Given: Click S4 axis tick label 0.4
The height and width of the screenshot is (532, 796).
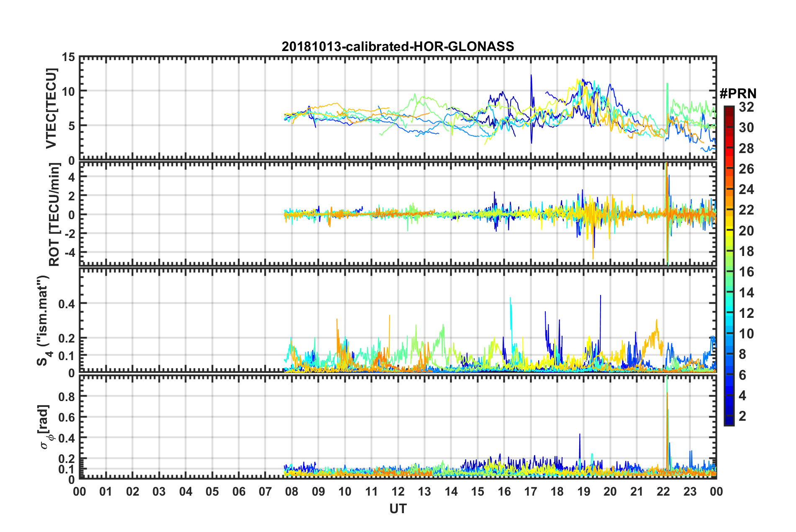Looking at the screenshot, I should 67,304.
